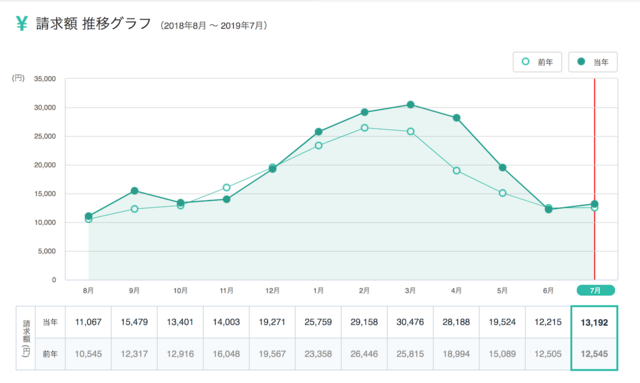
Task: Click the May current-year filled data point
Action: [502, 167]
